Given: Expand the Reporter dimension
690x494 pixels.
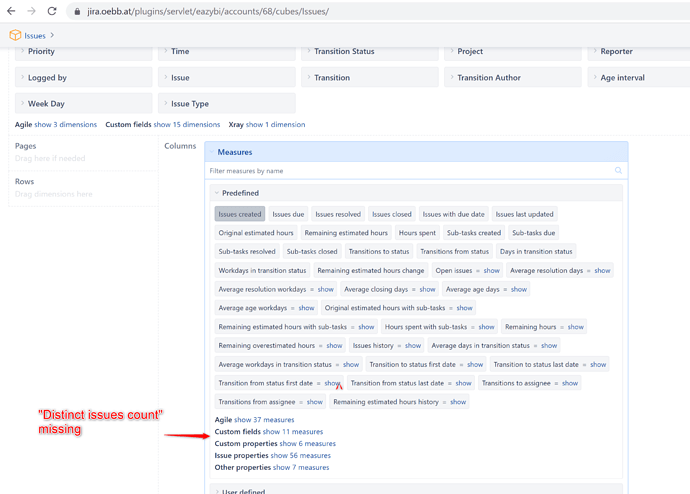Looking at the screenshot, I should coord(639,51).
